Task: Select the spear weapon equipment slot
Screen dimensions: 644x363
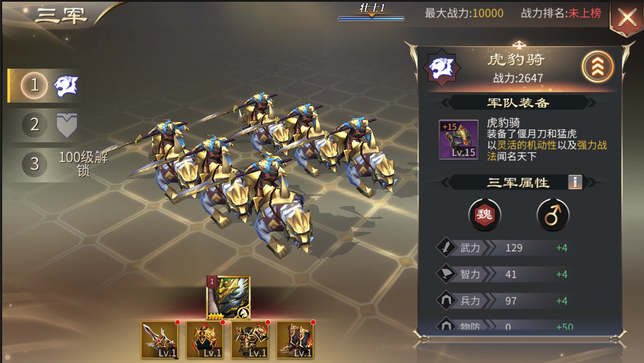Action: pos(160,340)
